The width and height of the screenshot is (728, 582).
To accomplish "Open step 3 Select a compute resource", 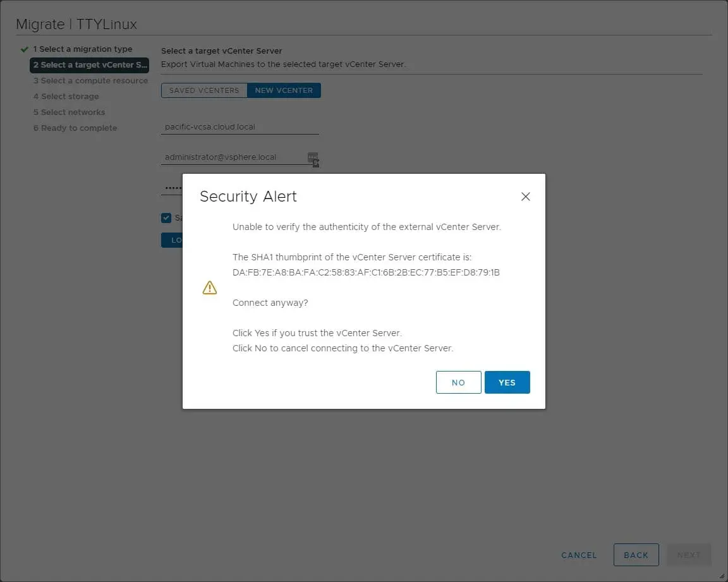I will coord(90,81).
